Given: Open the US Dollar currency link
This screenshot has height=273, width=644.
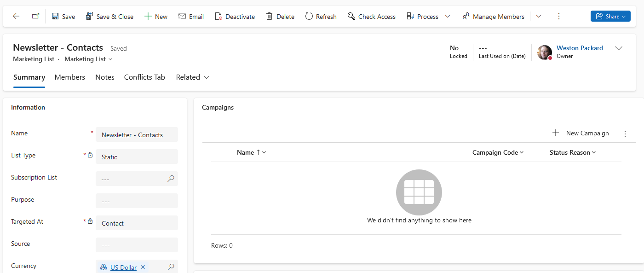Looking at the screenshot, I should tap(123, 267).
